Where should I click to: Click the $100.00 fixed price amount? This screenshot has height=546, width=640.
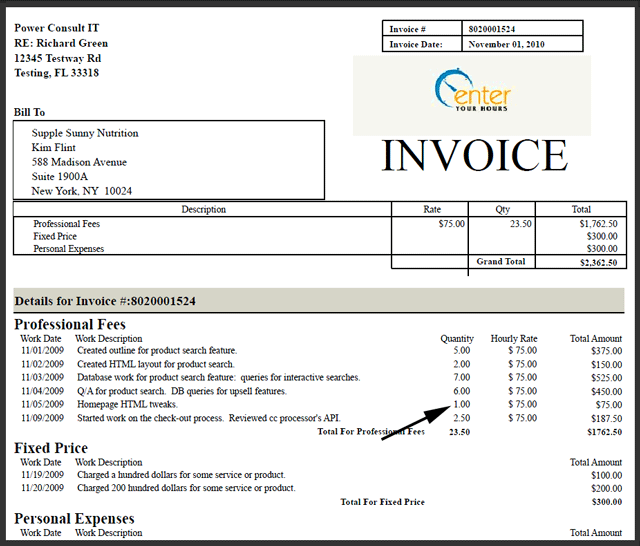(607, 475)
